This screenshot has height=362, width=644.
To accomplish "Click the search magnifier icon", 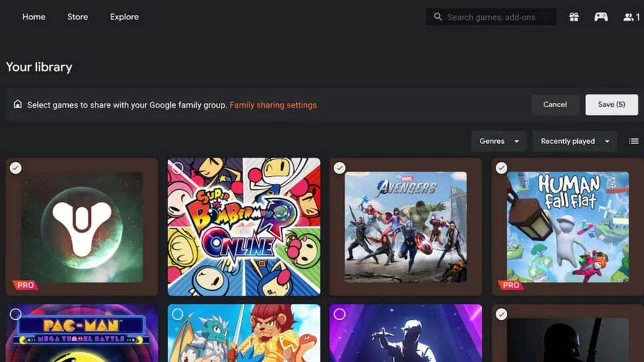I will coord(438,17).
